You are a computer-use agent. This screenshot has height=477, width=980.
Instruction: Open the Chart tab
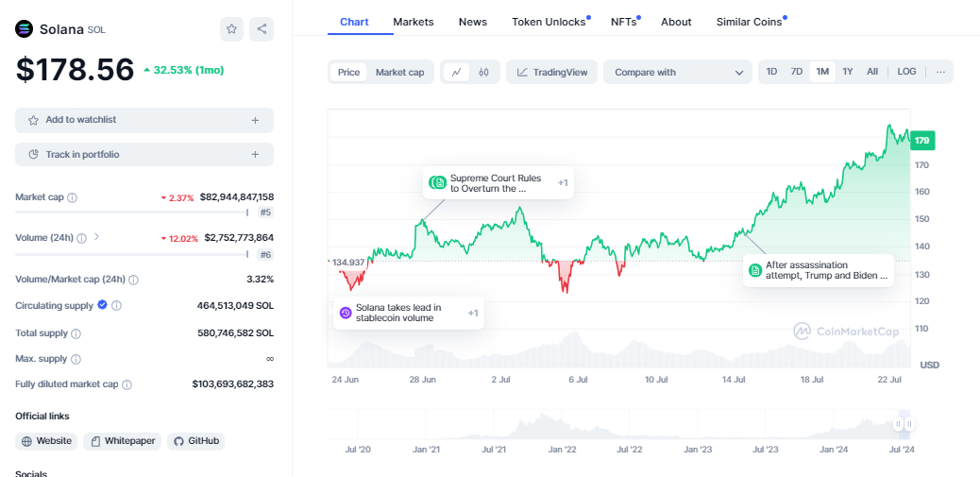tap(354, 22)
